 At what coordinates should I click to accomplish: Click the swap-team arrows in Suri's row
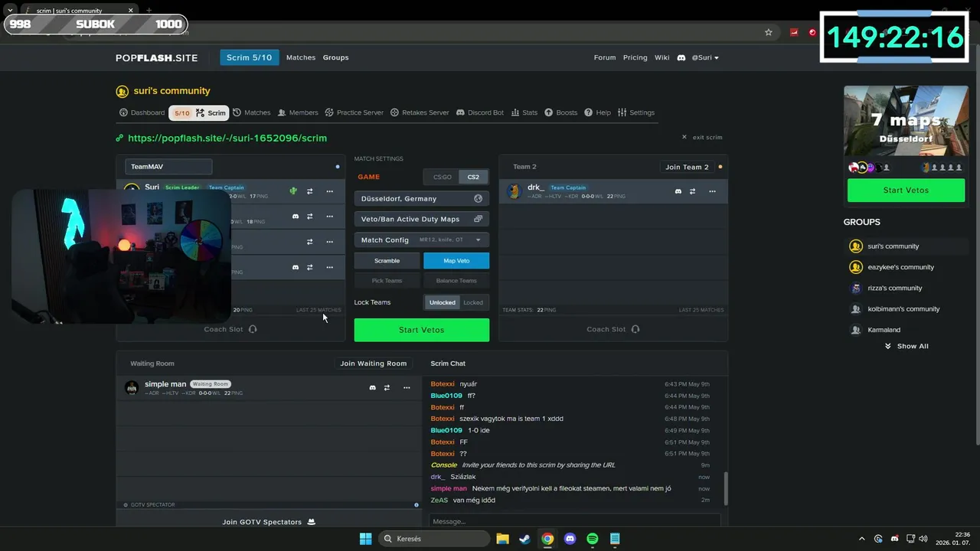[x=310, y=191]
